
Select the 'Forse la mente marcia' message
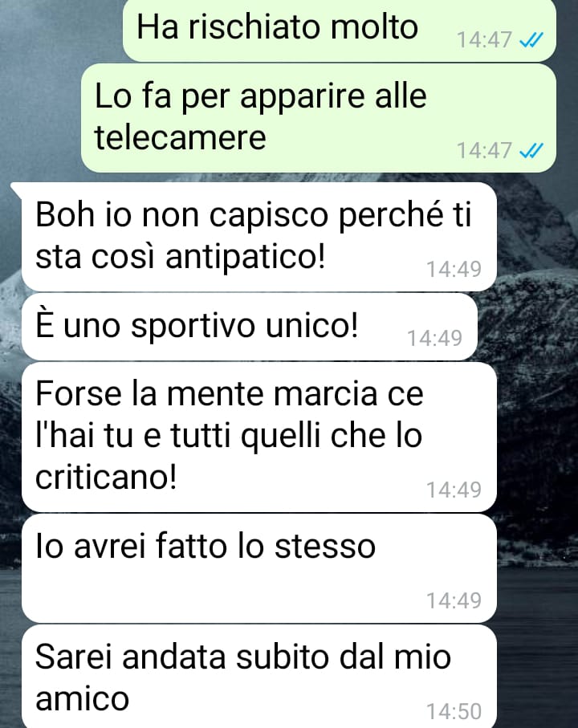259,437
